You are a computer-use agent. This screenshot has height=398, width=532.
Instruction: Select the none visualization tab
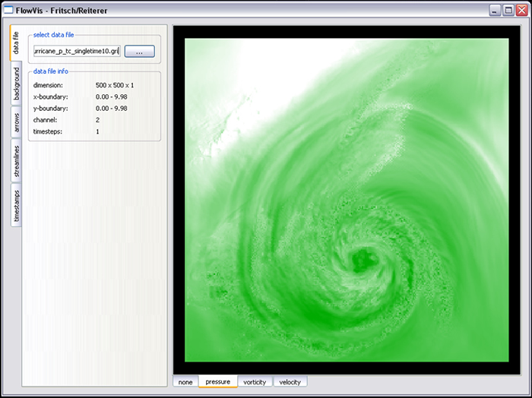[185, 382]
